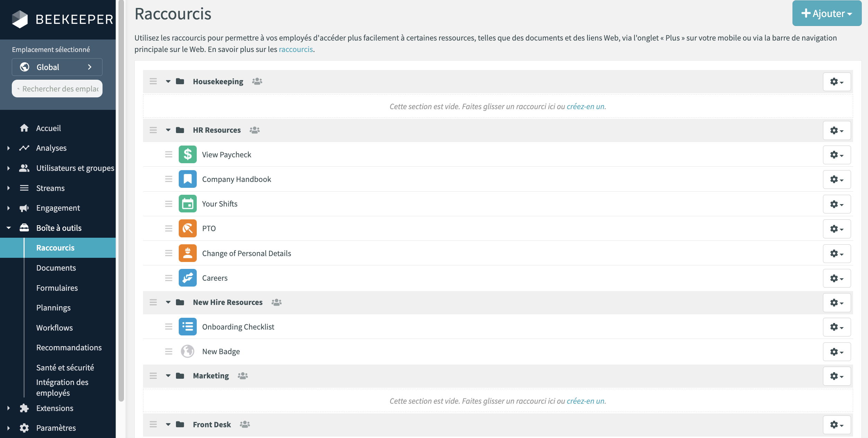Viewport: 868px width, 438px height.
Task: Collapse the HR Resources section
Action: [x=168, y=130]
